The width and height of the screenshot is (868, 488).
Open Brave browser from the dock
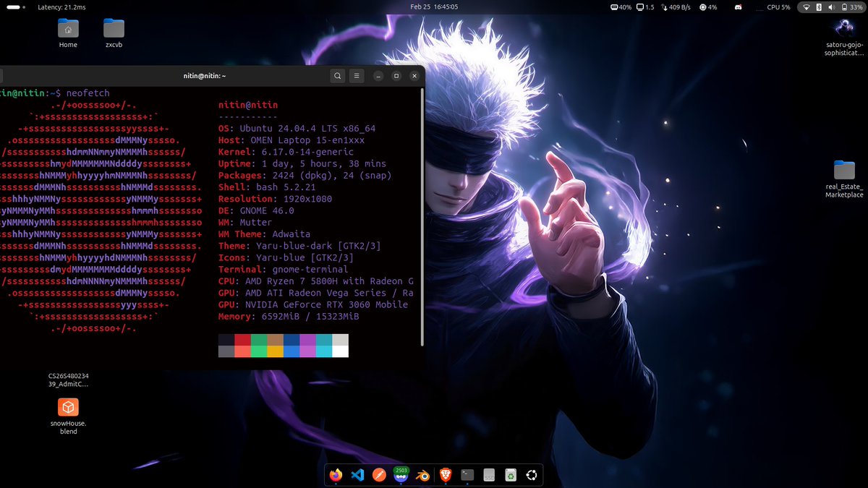(446, 475)
